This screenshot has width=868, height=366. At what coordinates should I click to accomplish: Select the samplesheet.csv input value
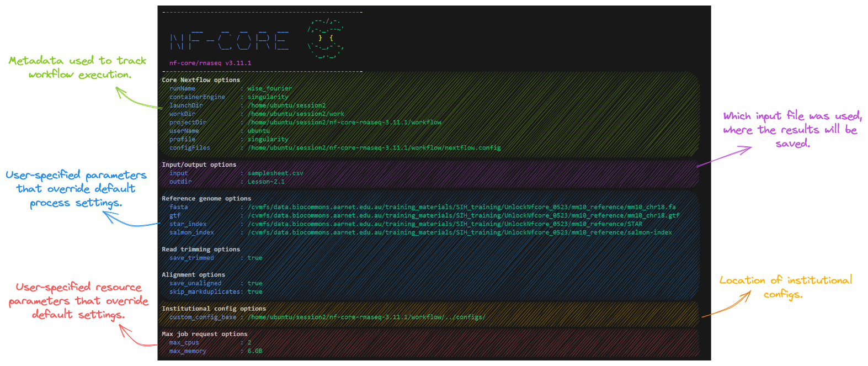tap(275, 173)
